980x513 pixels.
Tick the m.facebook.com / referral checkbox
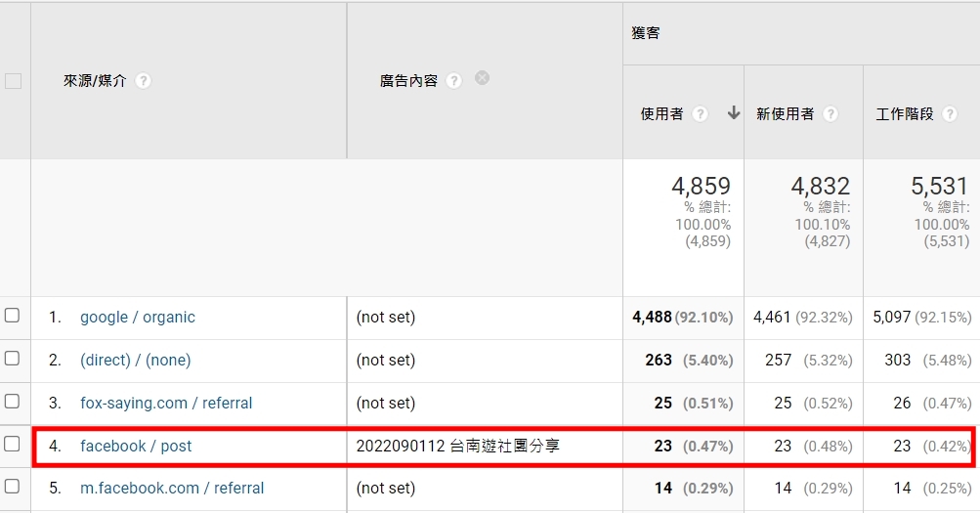tap(13, 487)
